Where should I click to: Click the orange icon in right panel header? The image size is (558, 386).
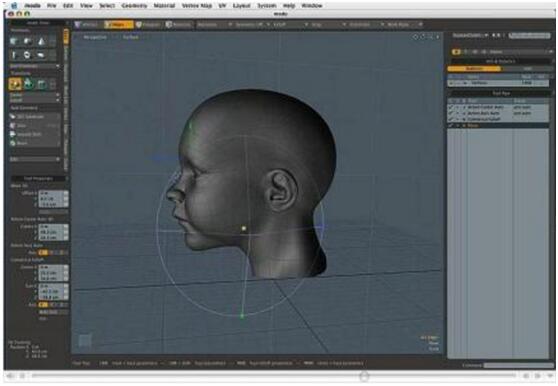point(456,52)
